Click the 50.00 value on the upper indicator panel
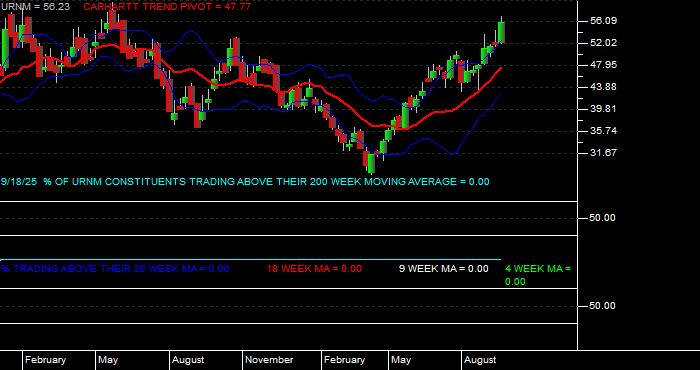The image size is (700, 370). [x=602, y=218]
